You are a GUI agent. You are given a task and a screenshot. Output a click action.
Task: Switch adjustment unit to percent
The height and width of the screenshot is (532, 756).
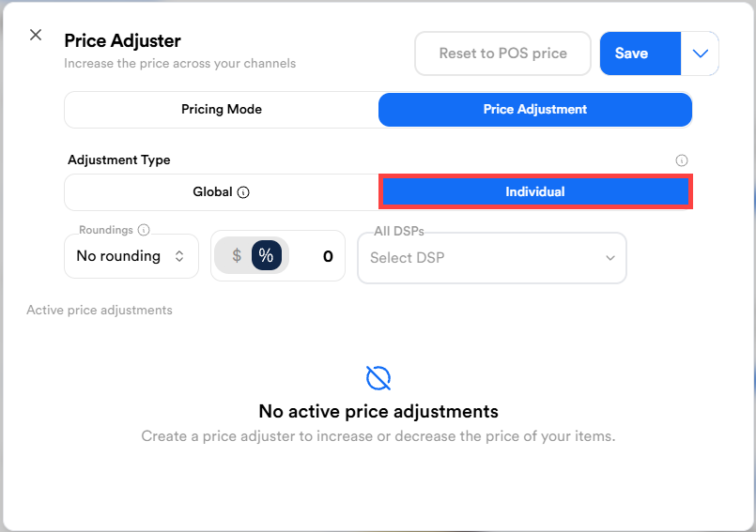coord(267,255)
